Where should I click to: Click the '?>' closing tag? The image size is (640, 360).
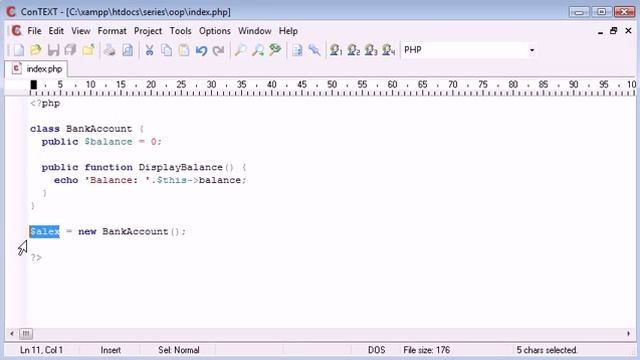[x=36, y=258]
